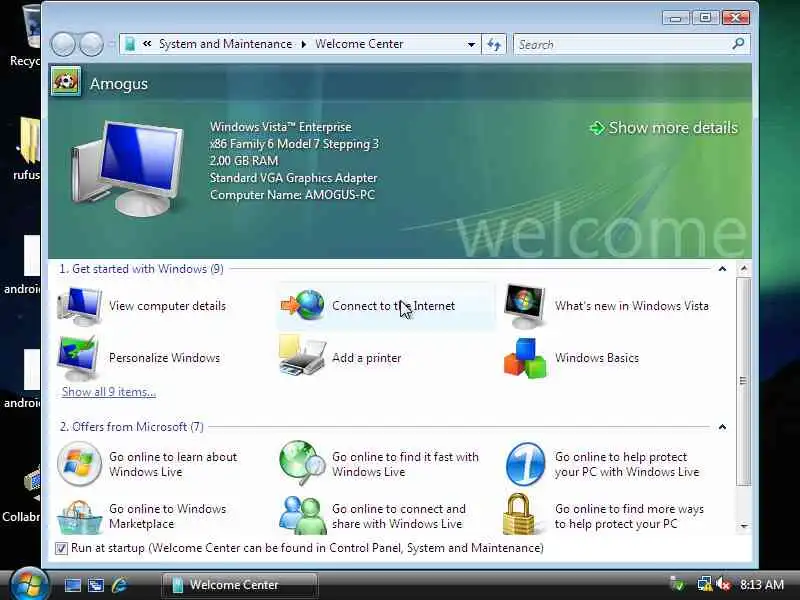Click Go online to Windows Marketplace text
This screenshot has height=600, width=800.
click(x=167, y=516)
